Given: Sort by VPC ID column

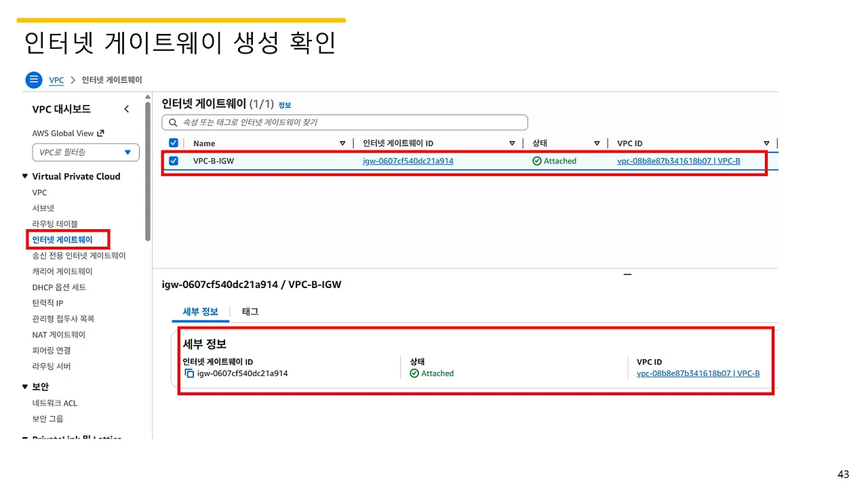Looking at the screenshot, I should click(x=766, y=144).
